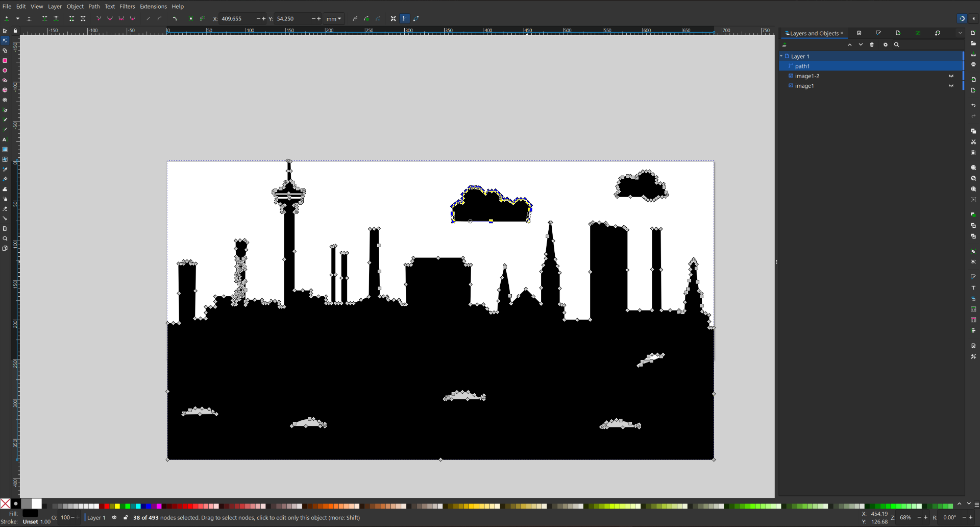Show the hidden image1-2 object

[x=951, y=76]
